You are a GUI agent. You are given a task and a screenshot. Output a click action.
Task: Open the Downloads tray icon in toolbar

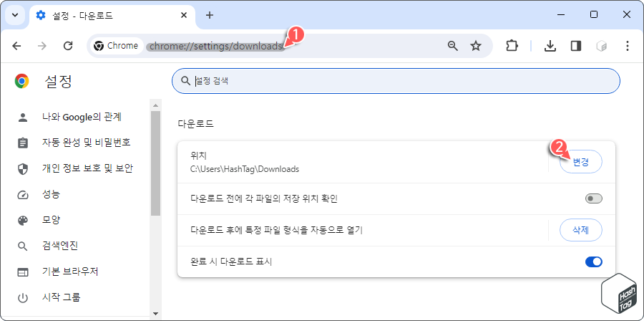[x=550, y=46]
